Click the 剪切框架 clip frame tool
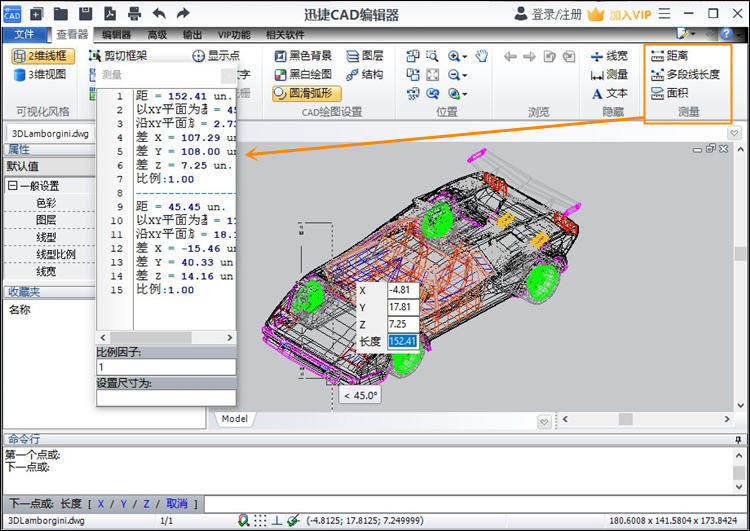This screenshot has width=750, height=531. coord(118,56)
